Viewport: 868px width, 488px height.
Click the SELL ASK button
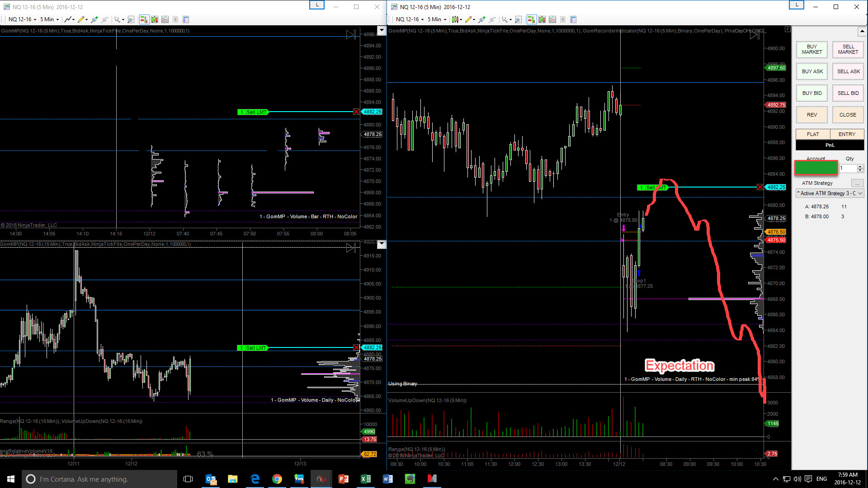pyautogui.click(x=848, y=71)
